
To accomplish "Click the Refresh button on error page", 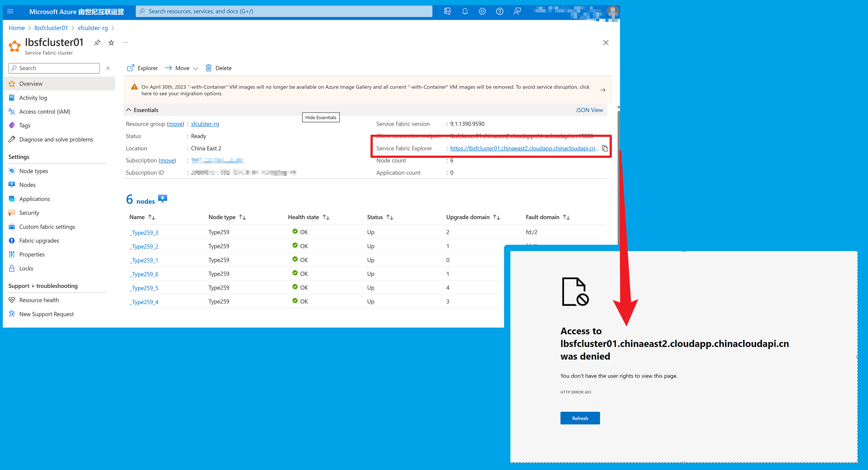I will (x=580, y=418).
